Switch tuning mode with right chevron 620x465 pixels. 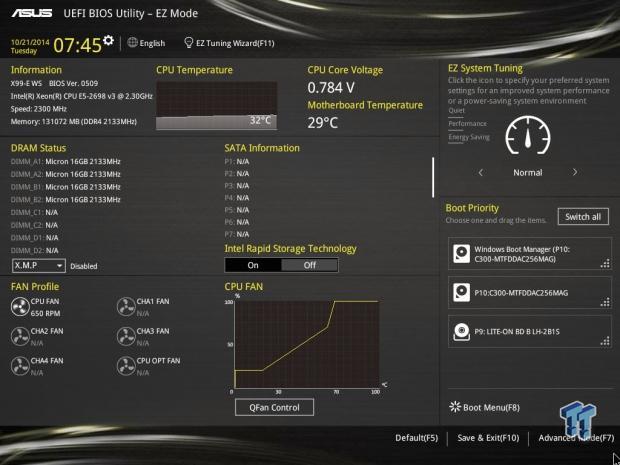pyautogui.click(x=575, y=172)
